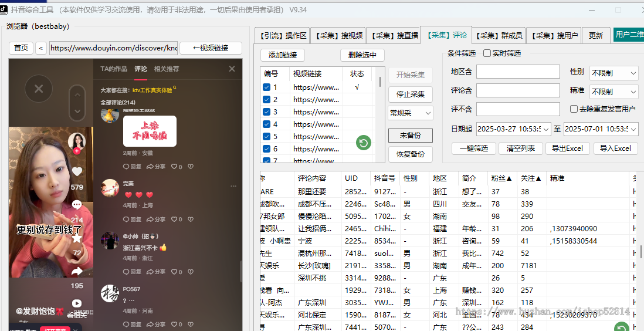Share the video showing 195 shares
Viewport: 644px width, 331px height.
coord(77,271)
